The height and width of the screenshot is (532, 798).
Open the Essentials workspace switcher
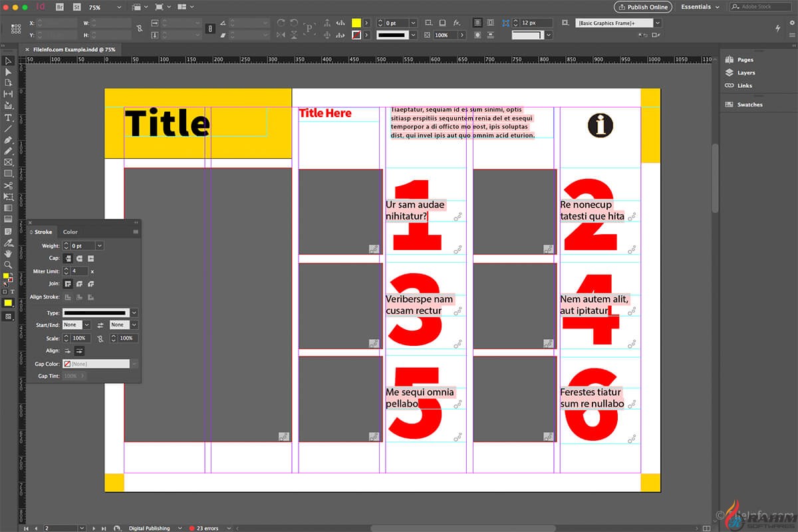pos(700,7)
